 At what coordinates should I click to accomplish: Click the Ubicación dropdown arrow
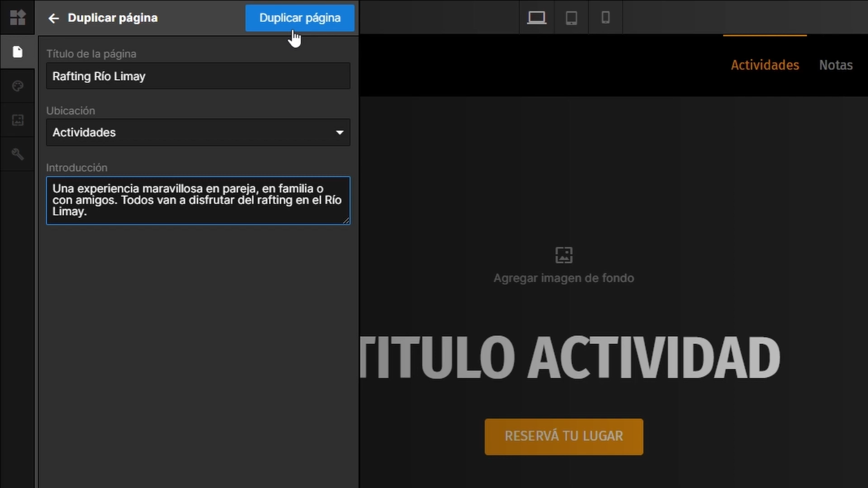[x=339, y=133]
